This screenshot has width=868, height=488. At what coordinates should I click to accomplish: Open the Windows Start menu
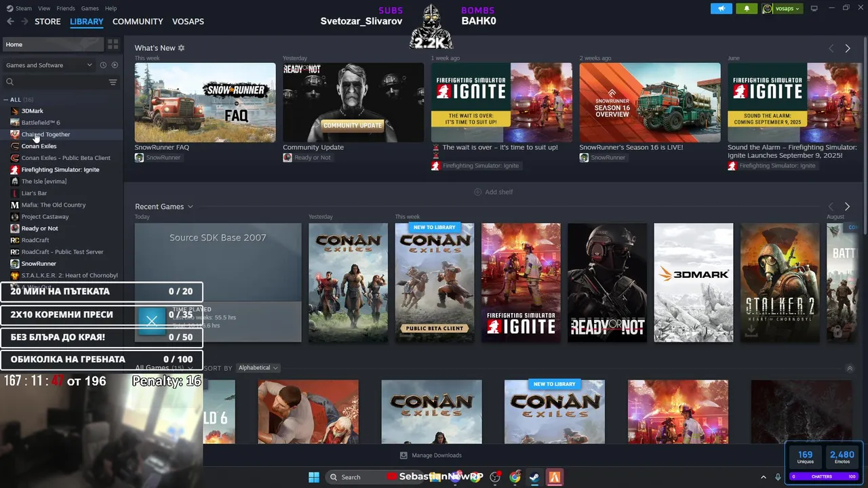tap(314, 477)
